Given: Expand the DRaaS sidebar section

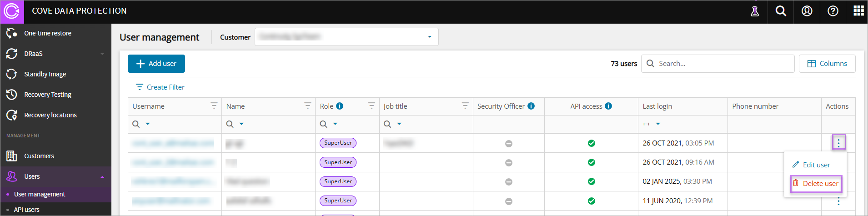Looking at the screenshot, I should pos(102,54).
